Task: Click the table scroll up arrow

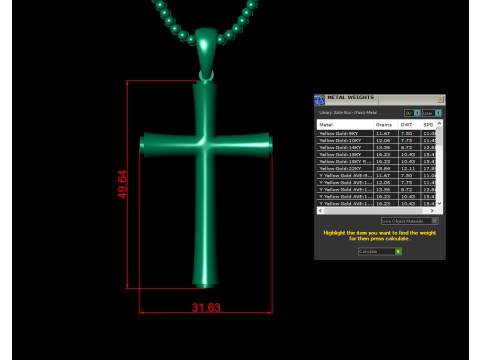Action: coord(439,123)
